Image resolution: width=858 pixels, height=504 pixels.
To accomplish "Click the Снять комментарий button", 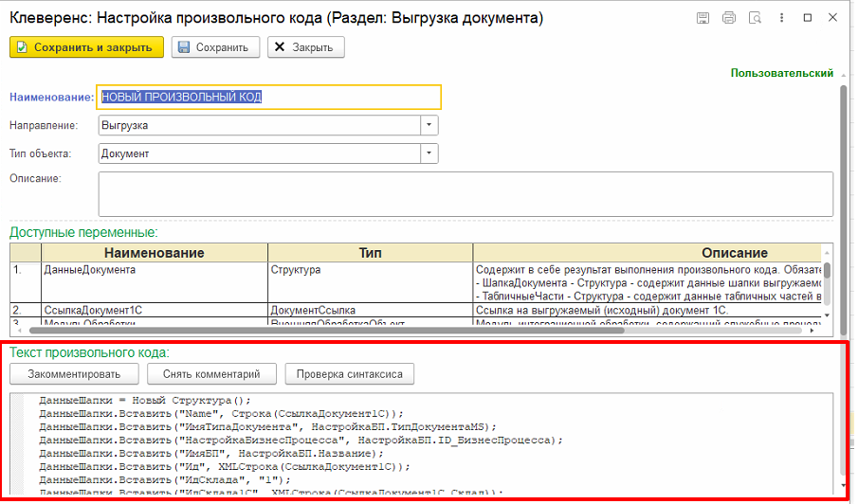I will click(211, 374).
